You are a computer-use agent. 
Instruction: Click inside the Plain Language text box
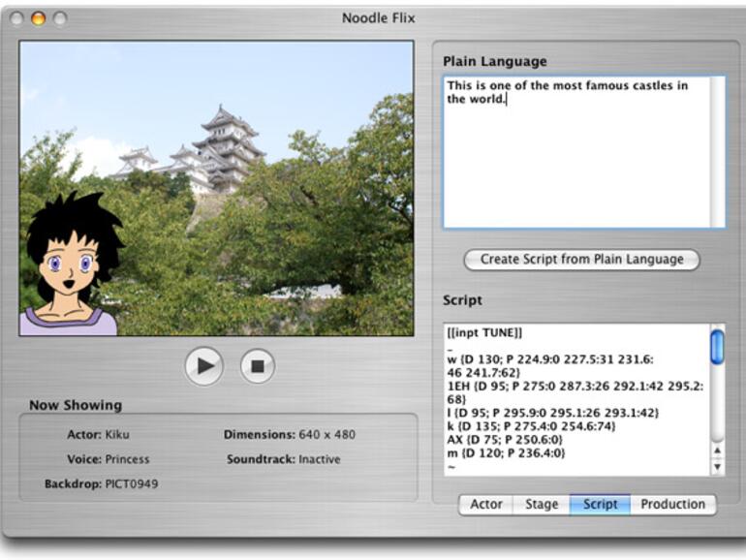point(576,165)
